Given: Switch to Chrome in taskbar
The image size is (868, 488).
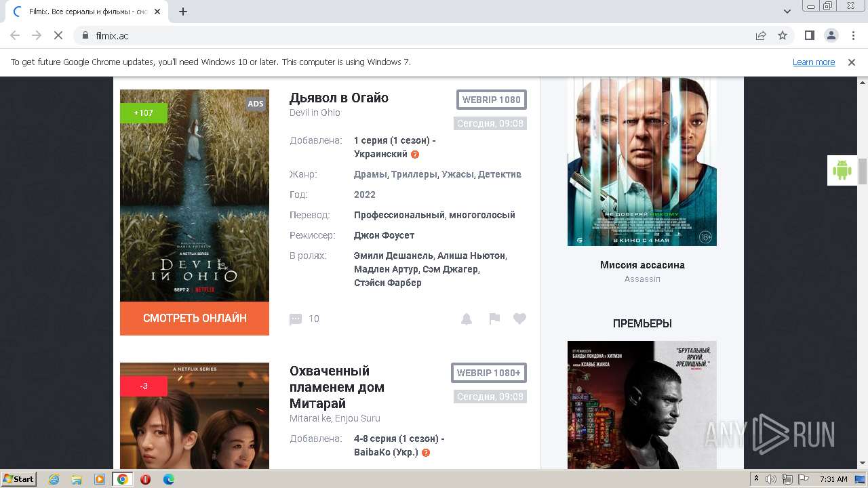Looking at the screenshot, I should tap(122, 479).
